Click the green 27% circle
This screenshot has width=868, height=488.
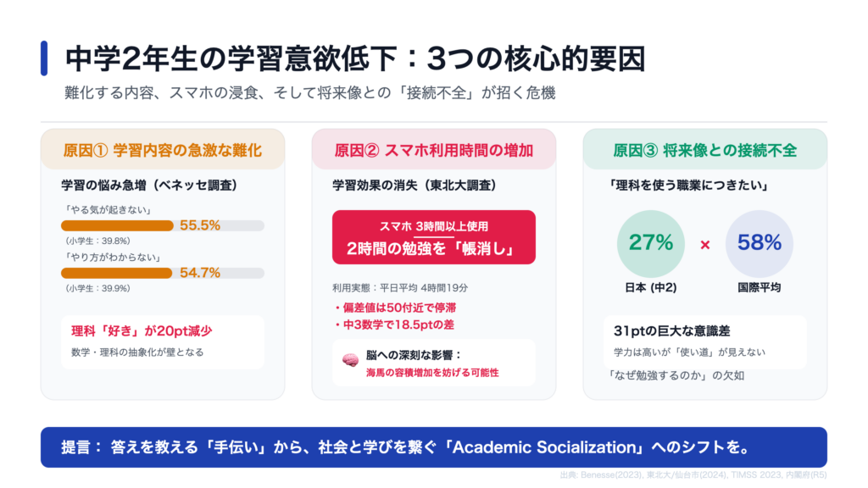(x=651, y=243)
